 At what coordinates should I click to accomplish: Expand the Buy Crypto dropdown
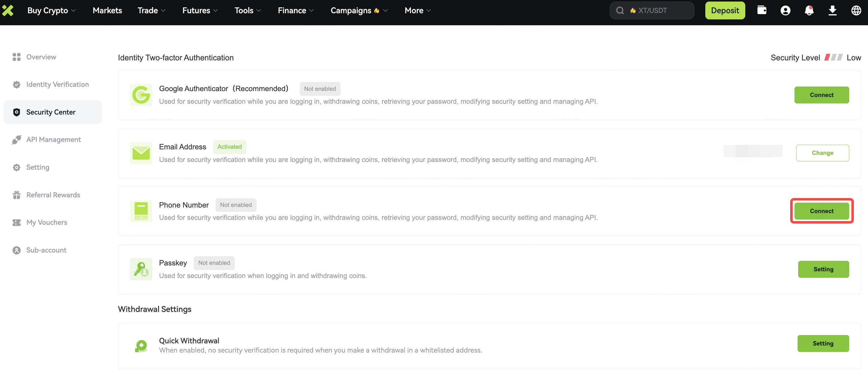[51, 10]
